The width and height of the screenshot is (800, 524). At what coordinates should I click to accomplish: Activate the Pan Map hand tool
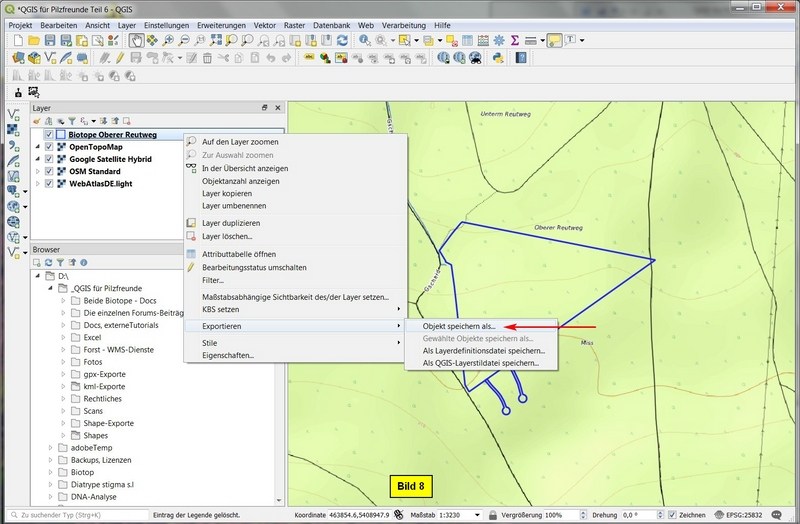136,40
